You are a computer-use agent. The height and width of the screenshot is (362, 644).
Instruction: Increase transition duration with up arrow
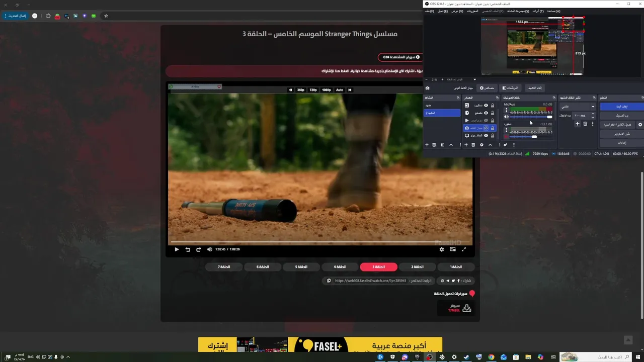(593, 114)
